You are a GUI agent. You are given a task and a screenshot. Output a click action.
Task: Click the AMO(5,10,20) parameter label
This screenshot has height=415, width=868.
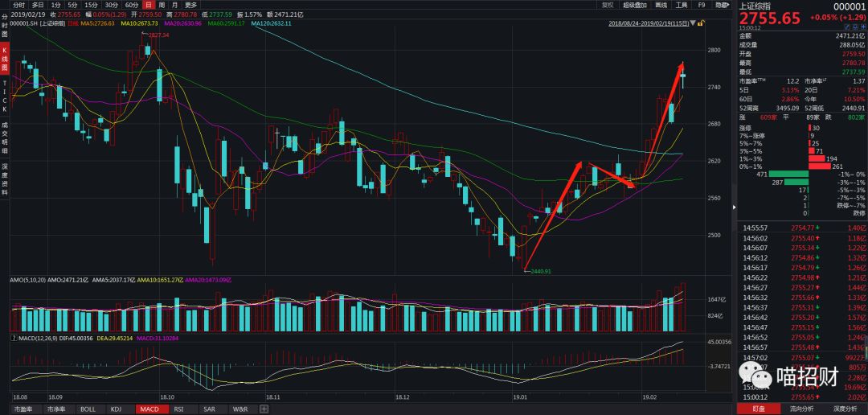29,281
